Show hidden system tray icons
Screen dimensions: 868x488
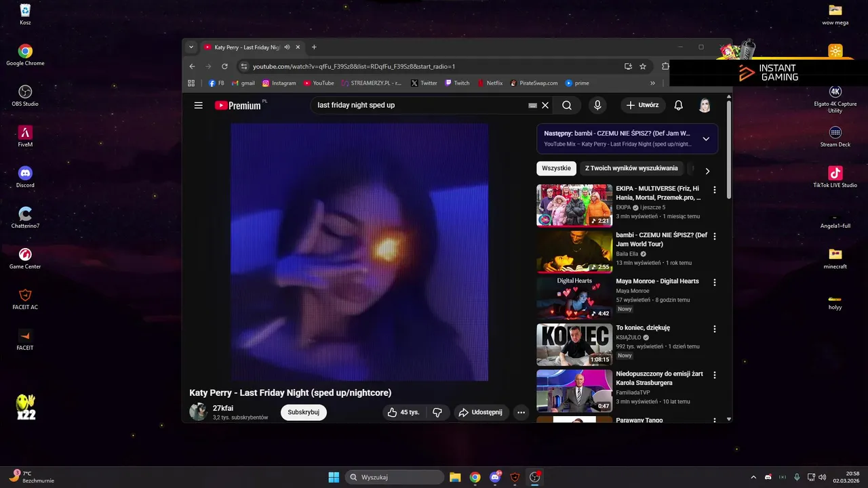coord(753,477)
